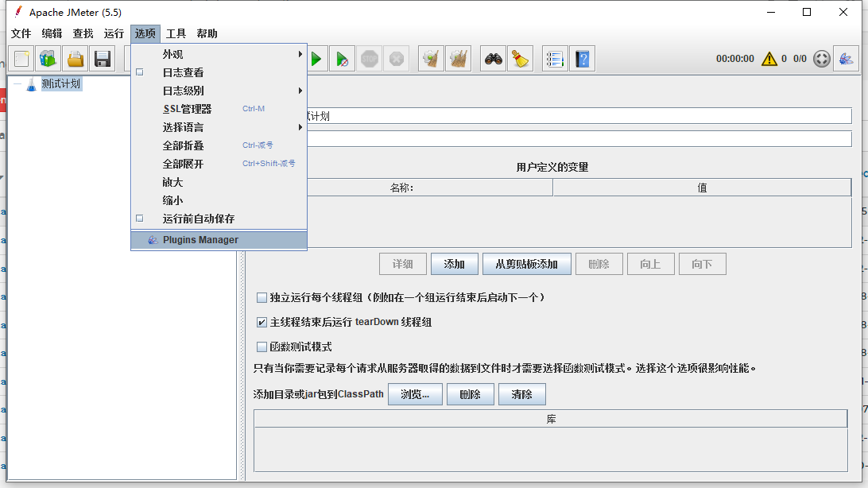
Task: Choose 放大 zoom in menu entry
Action: coord(219,182)
